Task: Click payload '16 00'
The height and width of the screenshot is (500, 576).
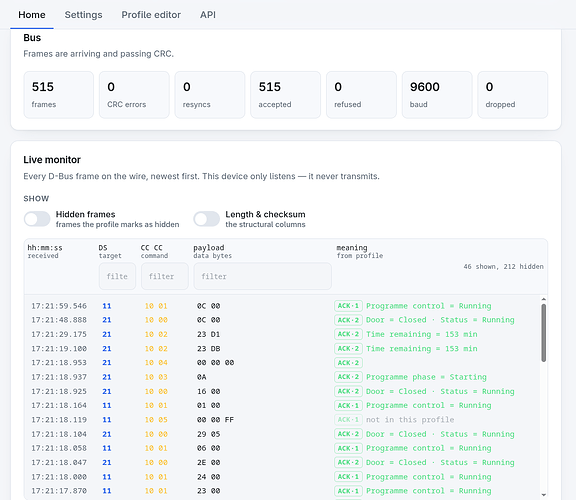Action: pos(208,391)
